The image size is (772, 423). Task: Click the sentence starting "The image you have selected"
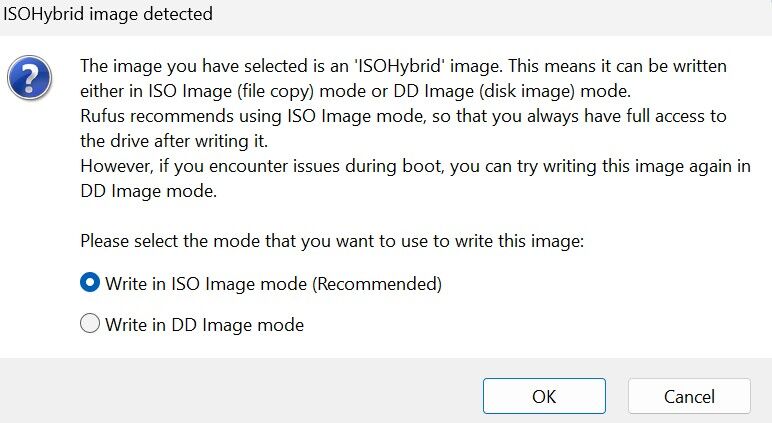click(x=300, y=66)
